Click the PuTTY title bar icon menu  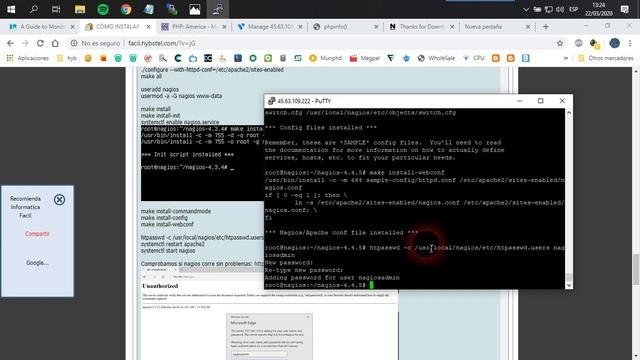coord(271,101)
